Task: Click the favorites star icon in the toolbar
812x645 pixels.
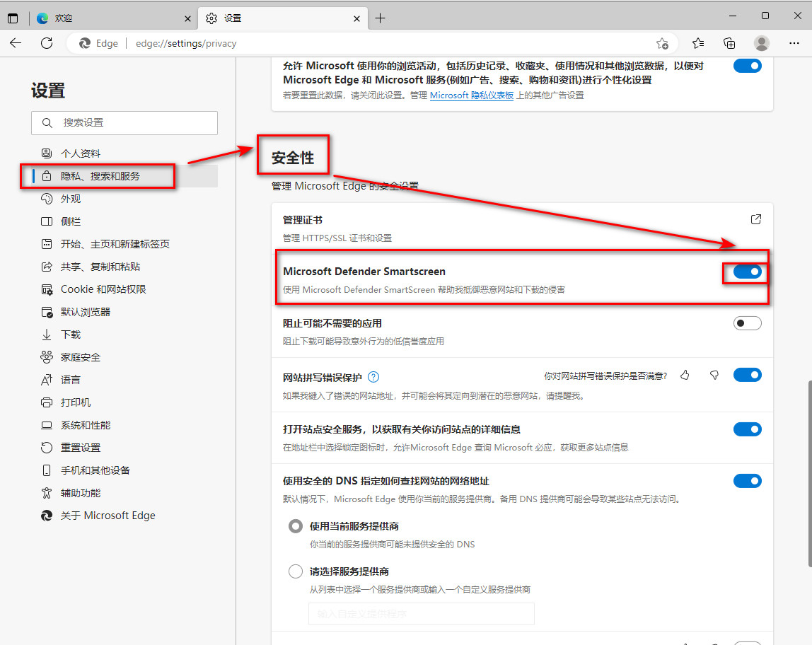Action: 698,43
